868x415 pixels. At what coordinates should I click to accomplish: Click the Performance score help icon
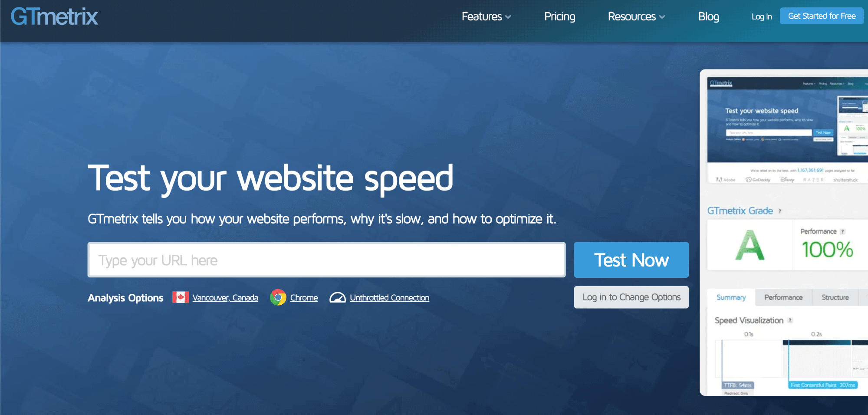(x=842, y=232)
